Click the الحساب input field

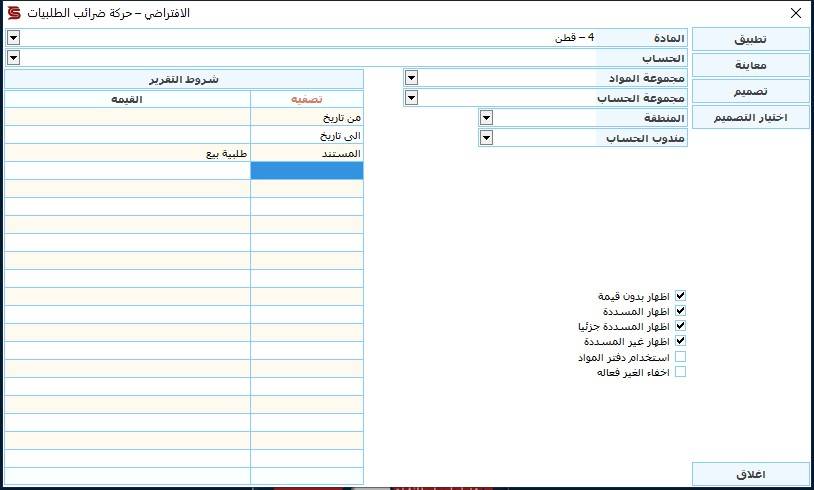point(308,58)
